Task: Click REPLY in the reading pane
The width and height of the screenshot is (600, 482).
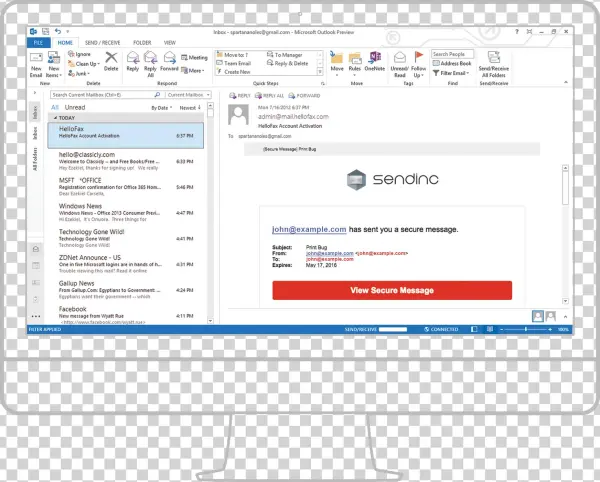Action: pos(240,96)
